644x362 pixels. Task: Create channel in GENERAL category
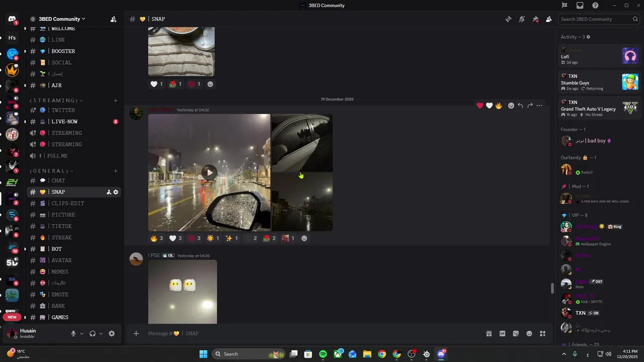coord(116,171)
